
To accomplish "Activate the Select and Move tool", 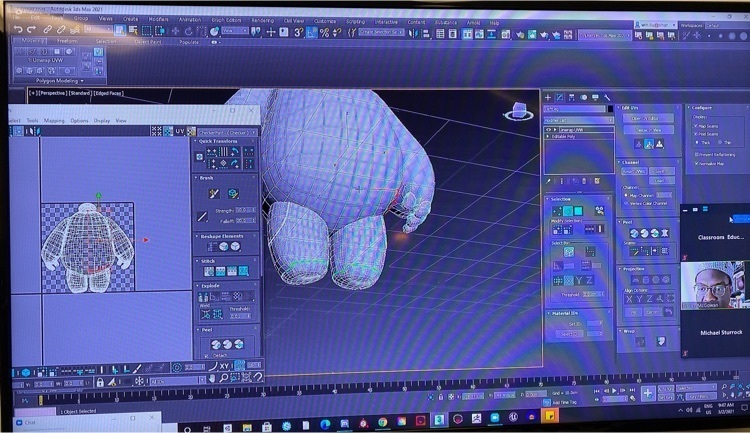I will (175, 31).
